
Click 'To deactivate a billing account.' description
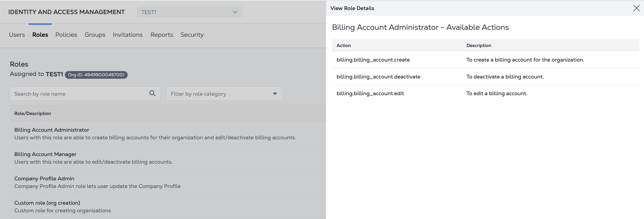tap(505, 77)
